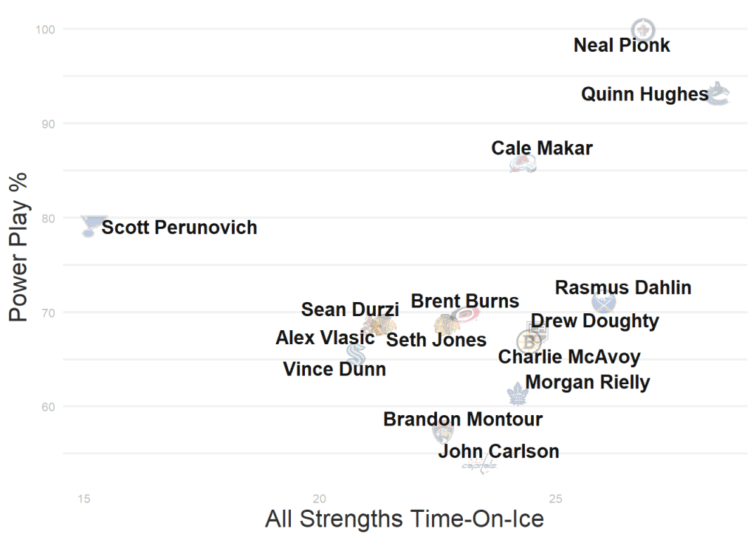Click the St. Louis Blues logo
This screenshot has width=756, height=540.
coord(91,225)
